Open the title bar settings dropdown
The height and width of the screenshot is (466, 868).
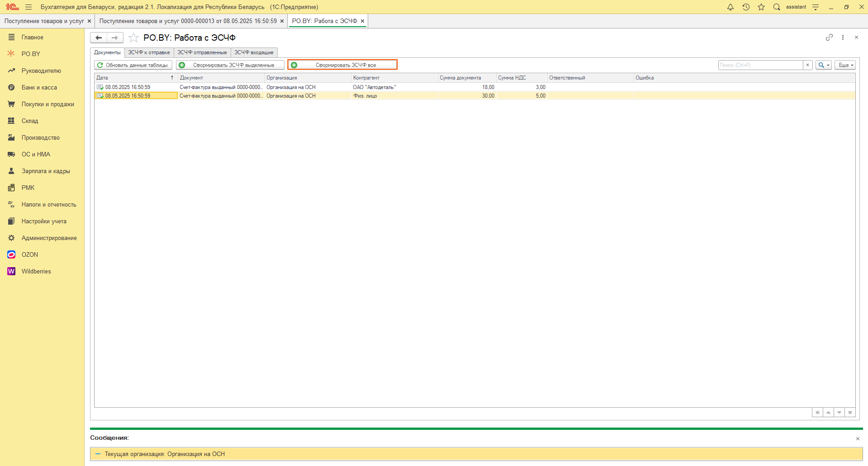816,7
